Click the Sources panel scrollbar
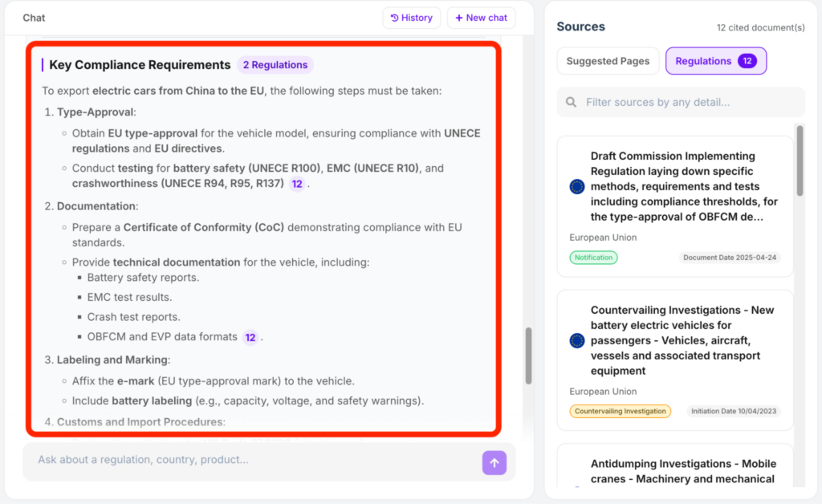The height and width of the screenshot is (504, 822). (800, 161)
